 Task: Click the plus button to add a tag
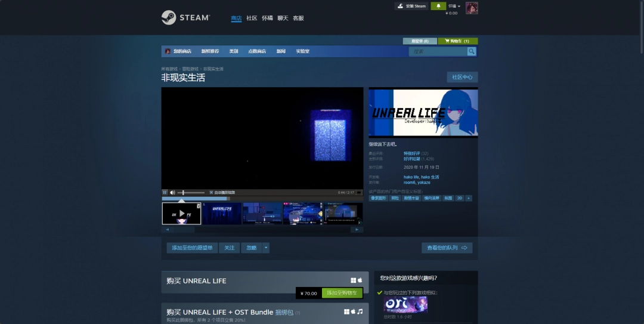[469, 198]
